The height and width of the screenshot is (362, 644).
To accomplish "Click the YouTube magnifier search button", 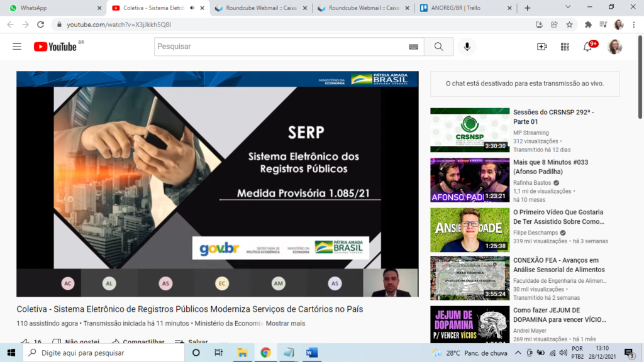I will 438,47.
